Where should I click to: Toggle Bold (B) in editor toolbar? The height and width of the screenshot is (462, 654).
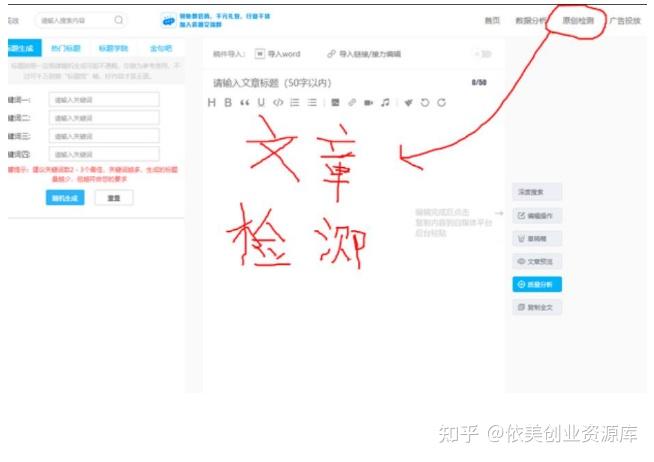pyautogui.click(x=228, y=103)
